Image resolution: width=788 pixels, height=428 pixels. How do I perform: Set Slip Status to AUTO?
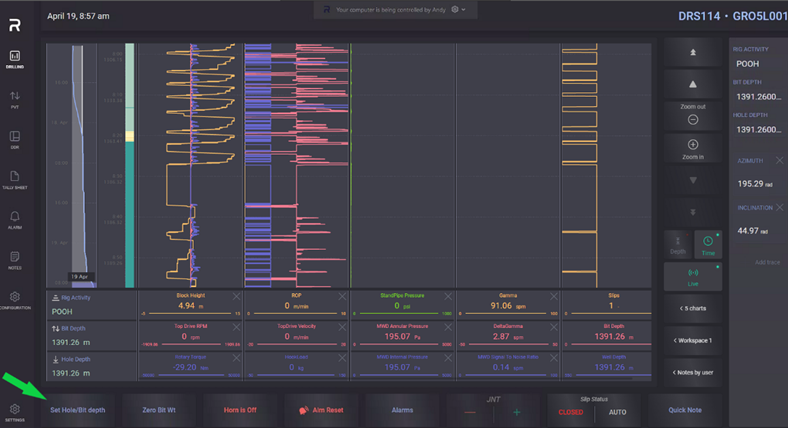(617, 411)
